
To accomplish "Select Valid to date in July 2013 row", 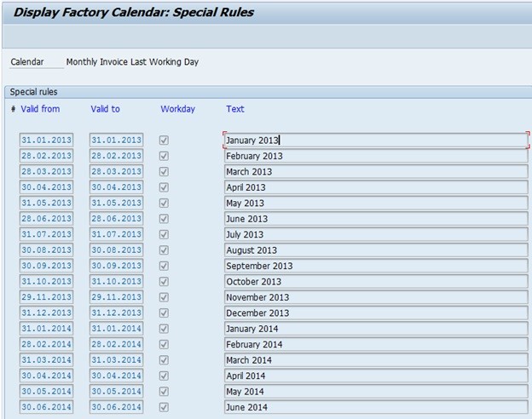I will click(x=116, y=234).
